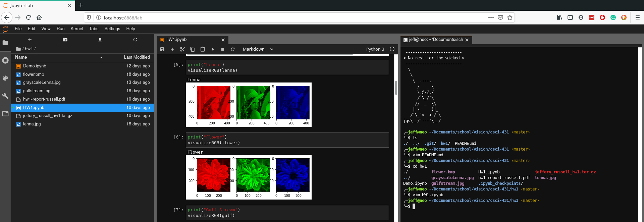Sort files by Name column header
This screenshot has width=644, height=222.
tap(21, 57)
